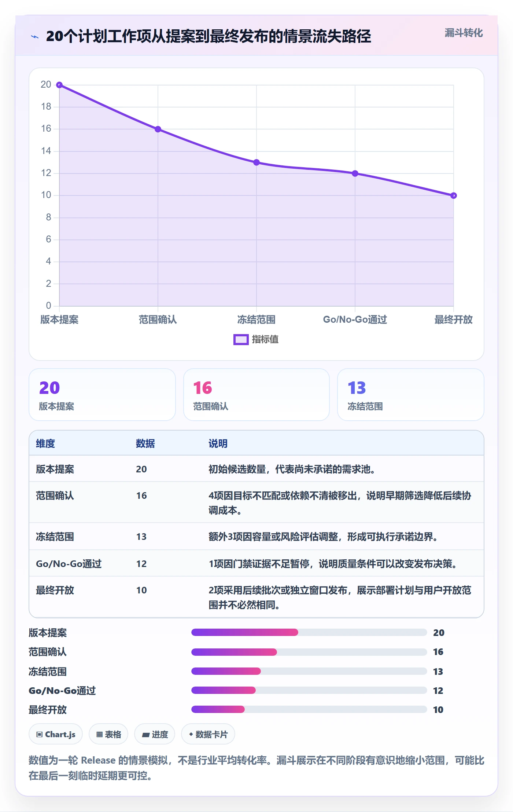Click the 维度 column header
Image resolution: width=513 pixels, height=812 pixels.
click(45, 443)
